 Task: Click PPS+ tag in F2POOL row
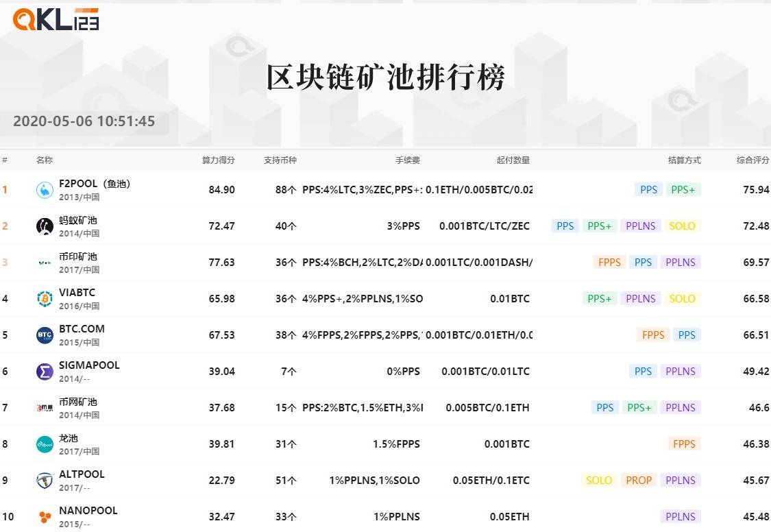683,190
